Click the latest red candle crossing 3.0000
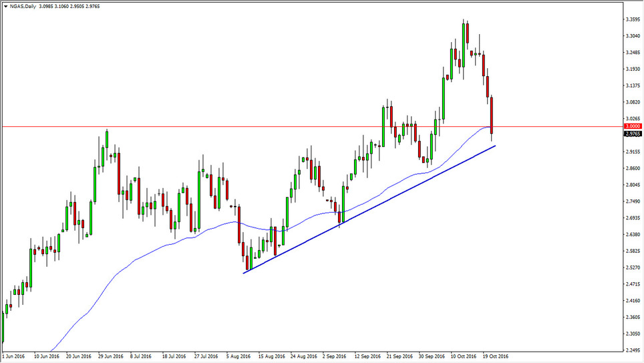Image resolution: width=644 pixels, height=363 pixels. tap(492, 116)
